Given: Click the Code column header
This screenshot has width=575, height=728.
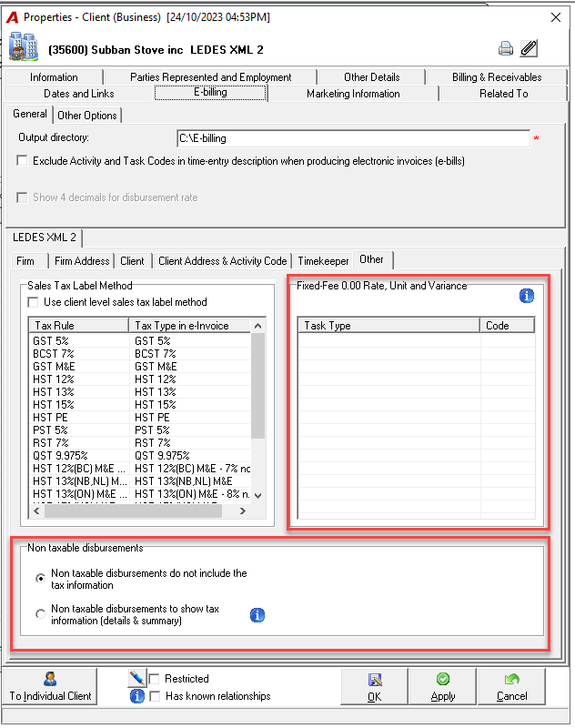Looking at the screenshot, I should pyautogui.click(x=508, y=326).
